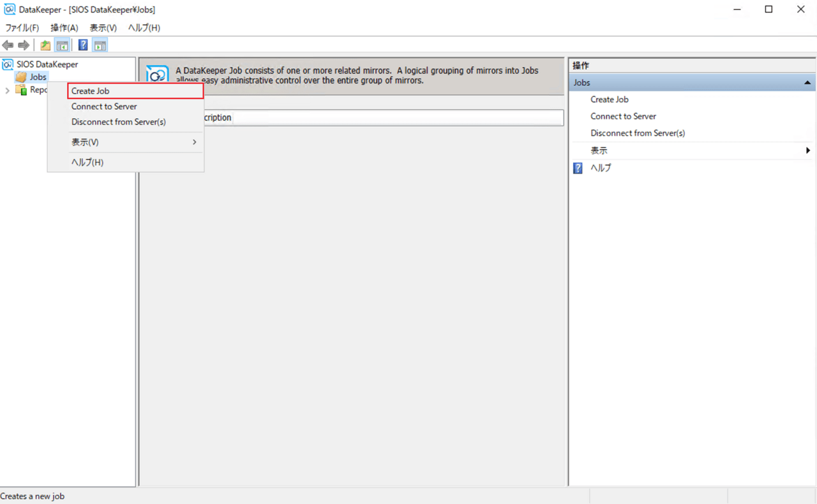Toggle the Show/Hide Console Tree toolbar icon
Viewport: 817px width, 504px height.
[62, 45]
